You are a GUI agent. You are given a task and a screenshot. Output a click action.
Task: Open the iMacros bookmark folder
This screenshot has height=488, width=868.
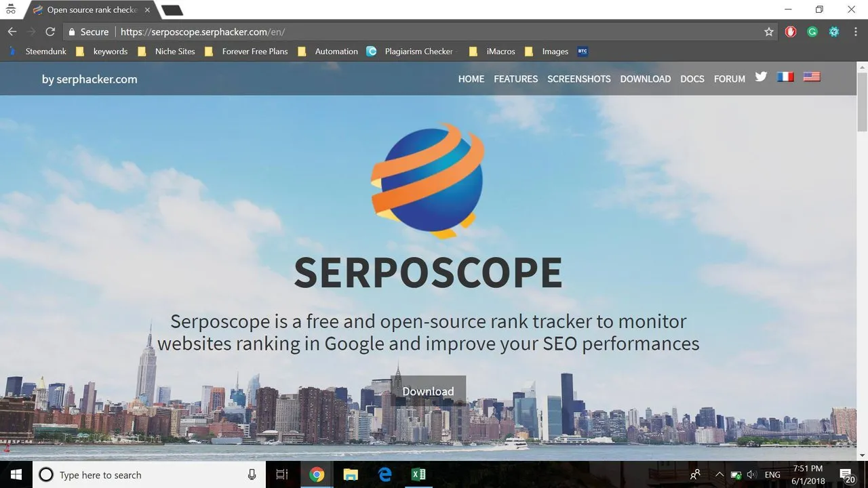pos(492,52)
